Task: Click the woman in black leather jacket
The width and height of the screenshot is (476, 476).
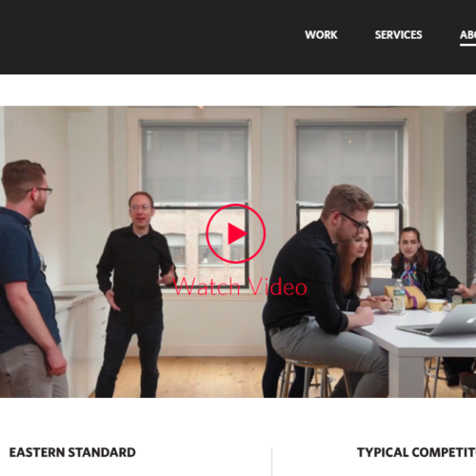Action: pos(419,264)
